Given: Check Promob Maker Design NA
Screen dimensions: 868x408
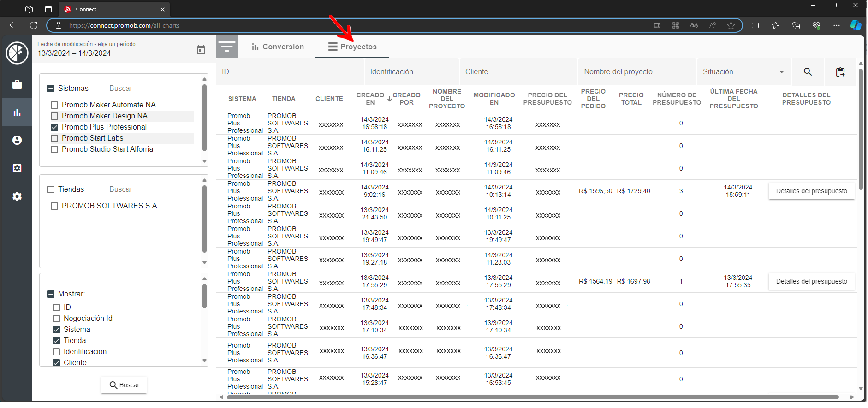Looking at the screenshot, I should coord(54,116).
